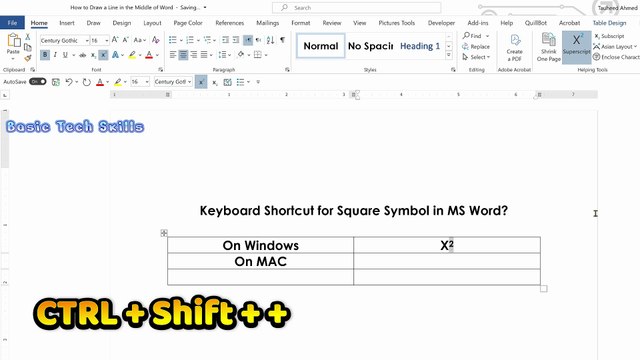Toggle Show/Hide paragraph marks
Image resolution: width=640 pixels, height=360 pixels.
282,40
